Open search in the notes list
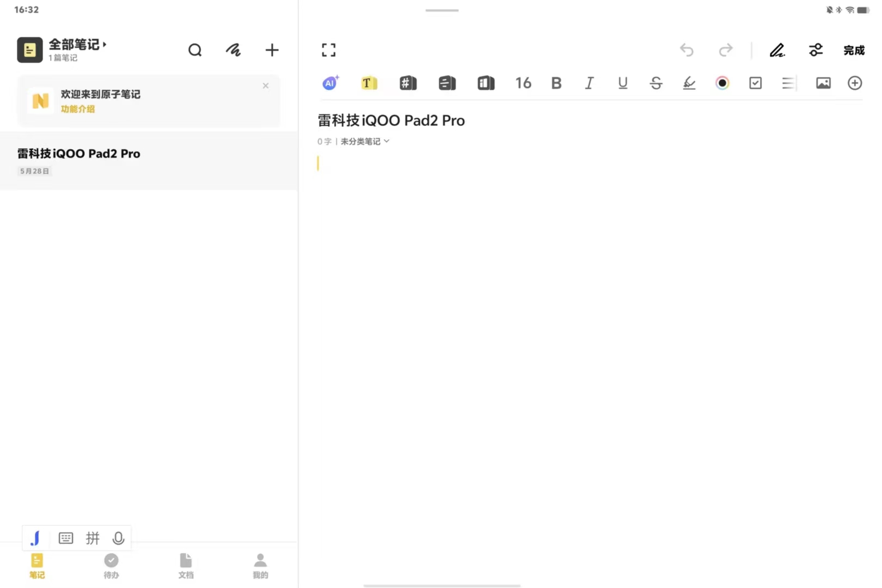Screen dimensions: 882x588 (x=195, y=50)
